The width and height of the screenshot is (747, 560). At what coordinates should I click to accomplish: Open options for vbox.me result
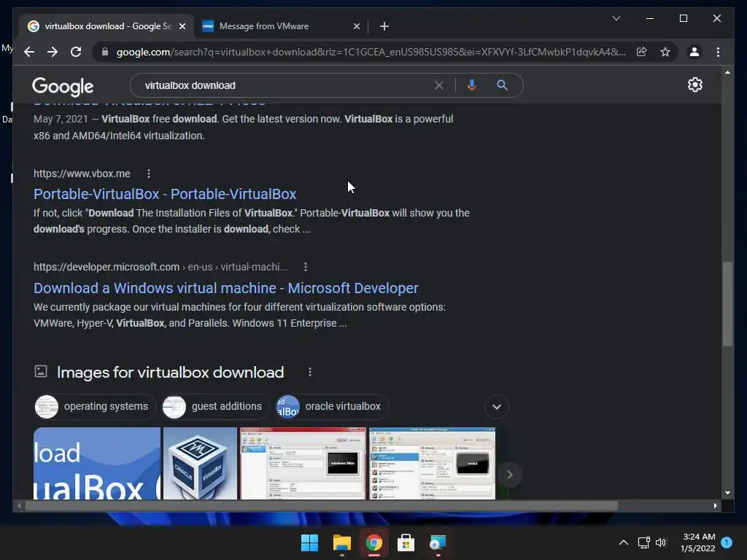149,174
